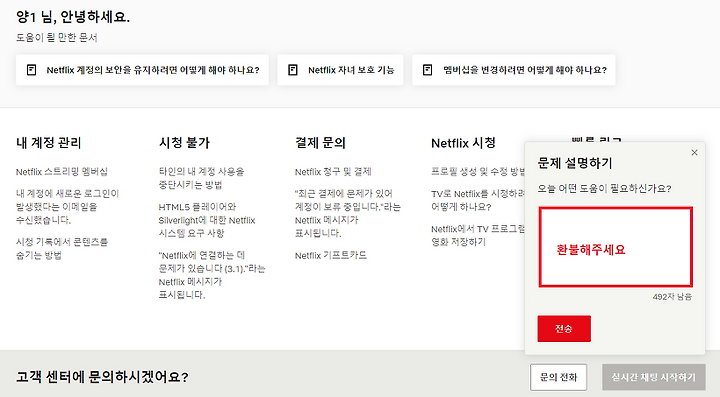Click the text box containing 환불해주세요
The image size is (720, 397).
615,247
